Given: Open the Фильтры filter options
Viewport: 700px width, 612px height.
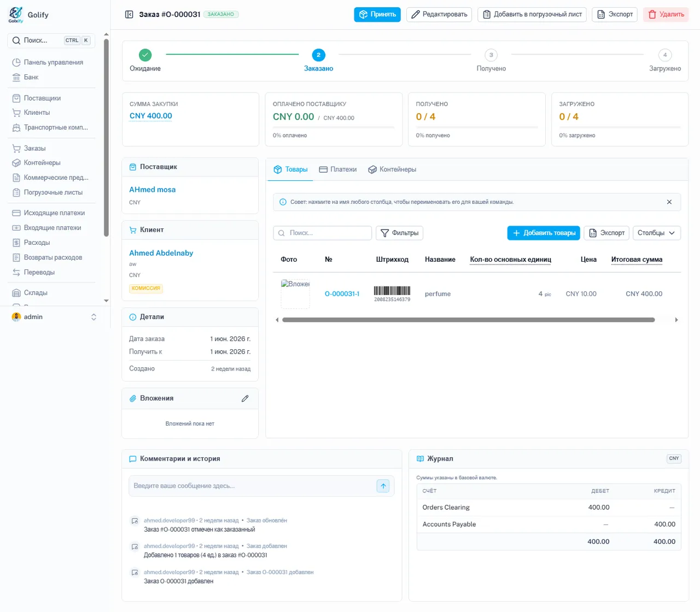Looking at the screenshot, I should 399,233.
